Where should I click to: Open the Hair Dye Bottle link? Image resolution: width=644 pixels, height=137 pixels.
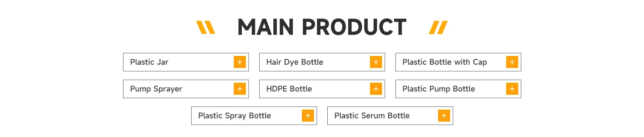[294, 62]
